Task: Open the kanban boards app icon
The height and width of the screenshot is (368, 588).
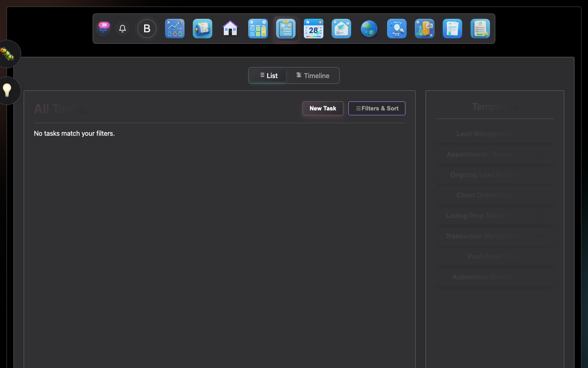Action: coord(258,29)
